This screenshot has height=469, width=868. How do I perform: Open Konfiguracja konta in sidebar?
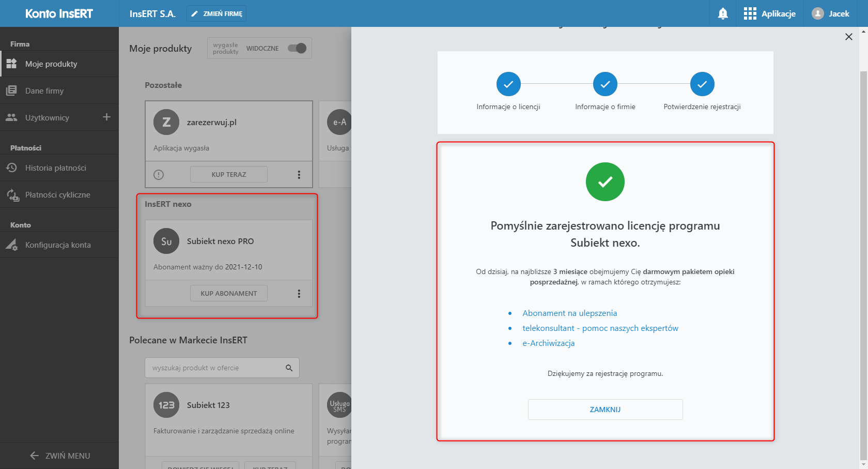59,245
